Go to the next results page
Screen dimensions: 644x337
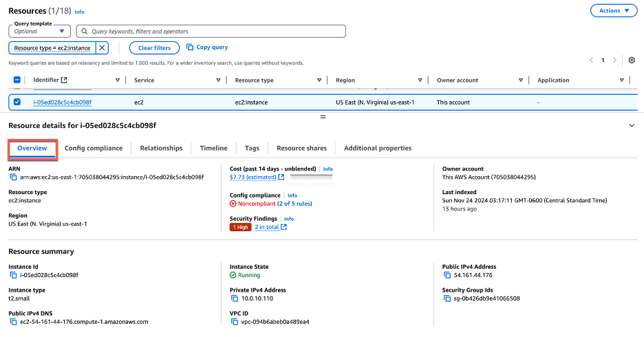point(615,61)
